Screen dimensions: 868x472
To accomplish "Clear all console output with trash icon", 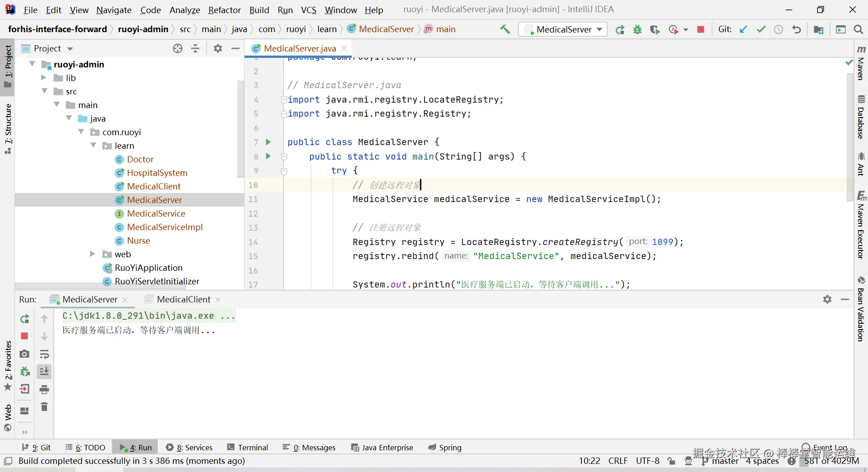I will [44, 407].
